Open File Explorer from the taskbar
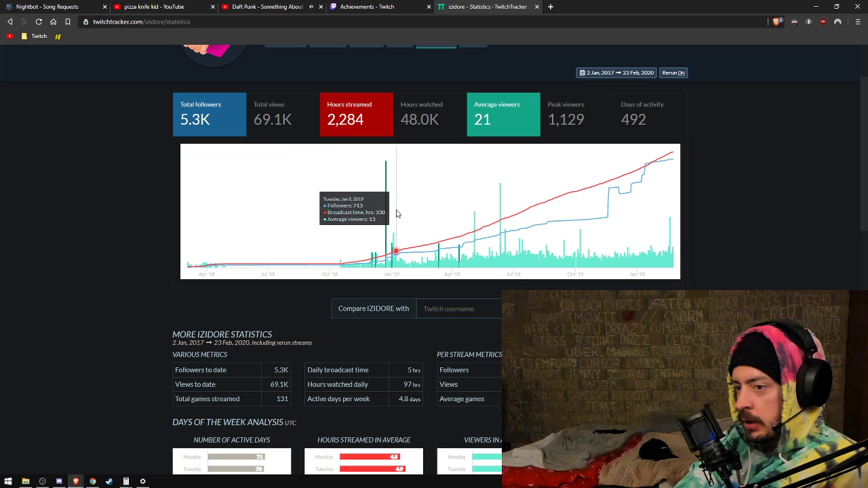 pyautogui.click(x=26, y=481)
